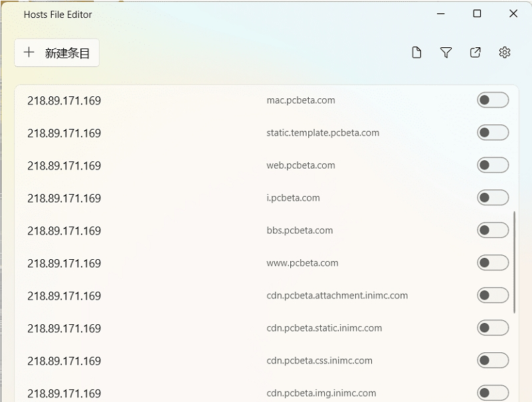Turn on the bbs.pcbeta.com toggle
This screenshot has width=532, height=402.
(493, 231)
